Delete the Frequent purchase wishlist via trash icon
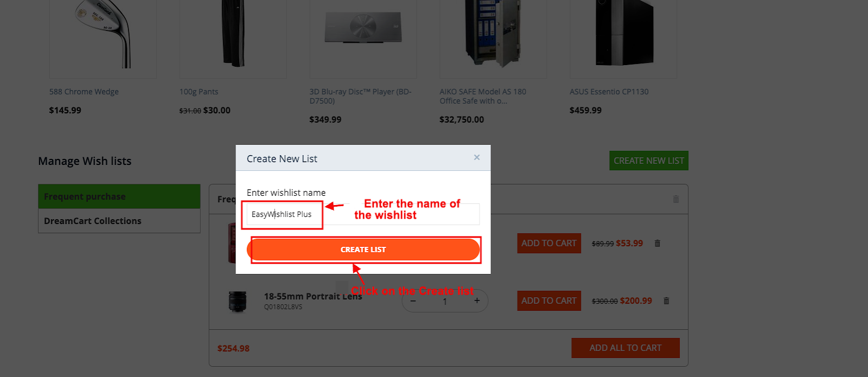This screenshot has height=377, width=868. (676, 199)
